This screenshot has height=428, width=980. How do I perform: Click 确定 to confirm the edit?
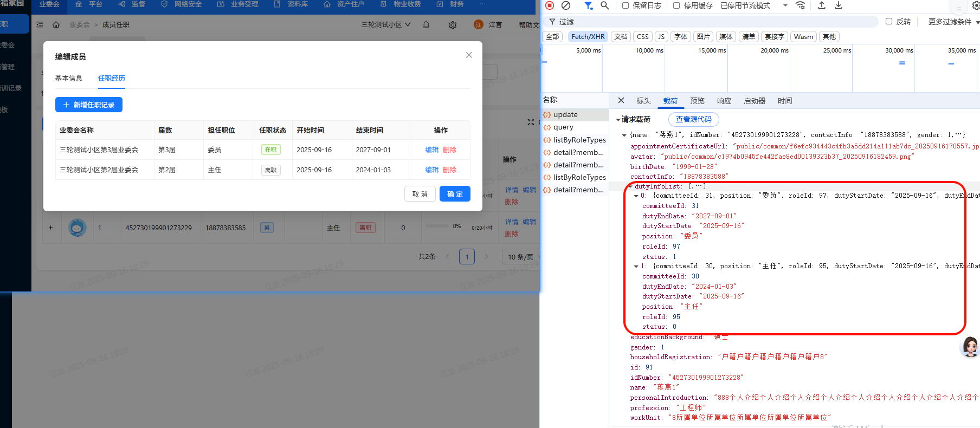(455, 194)
